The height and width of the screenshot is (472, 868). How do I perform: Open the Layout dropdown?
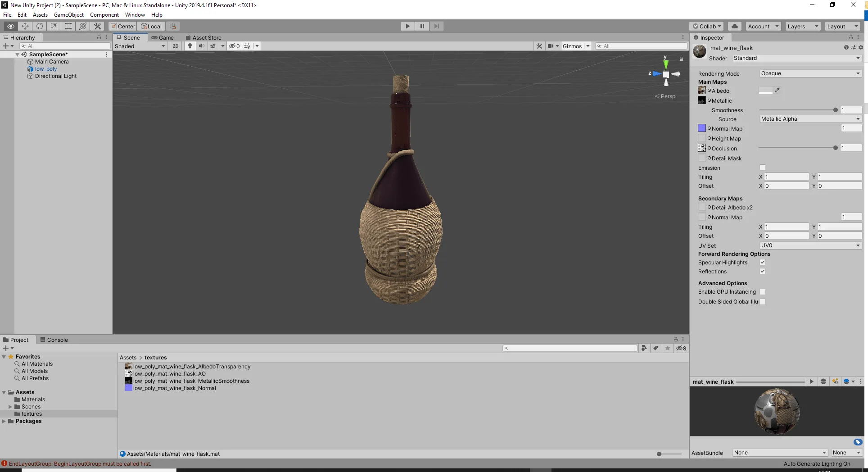[x=842, y=26]
